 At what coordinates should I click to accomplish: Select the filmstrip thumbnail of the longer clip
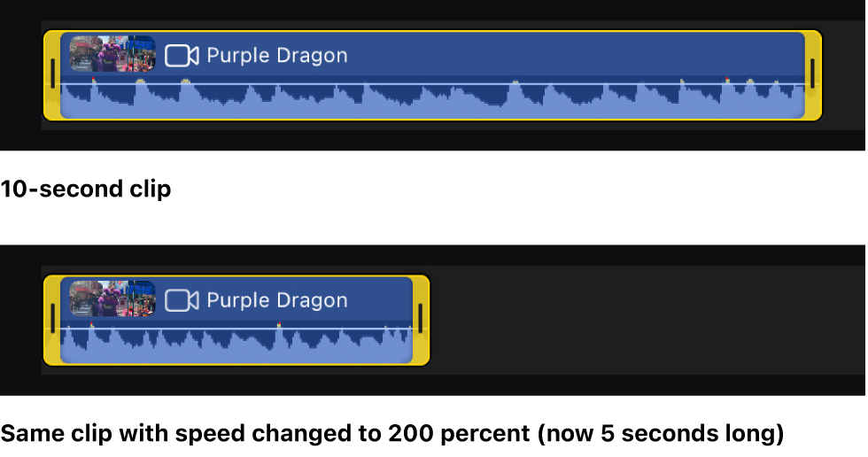pos(112,54)
